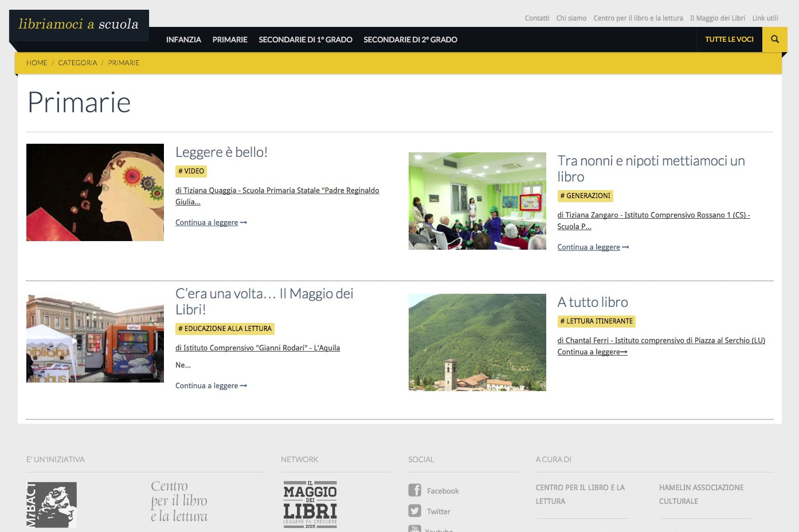This screenshot has width=799, height=532.
Task: Click the # VIDEO tag
Action: click(191, 171)
